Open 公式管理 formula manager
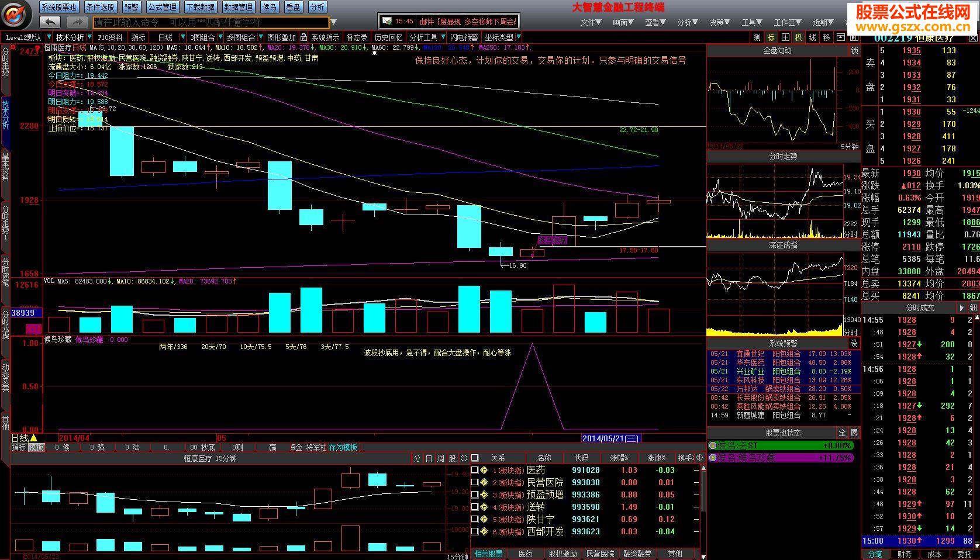Screen dimensions: 980x560 tap(162, 7)
